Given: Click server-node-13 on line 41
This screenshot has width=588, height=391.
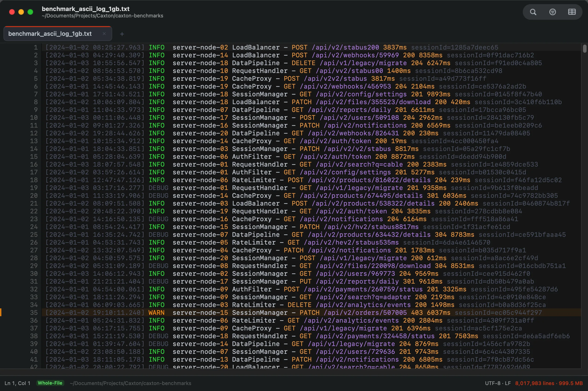Looking at the screenshot, I should [x=200, y=359].
